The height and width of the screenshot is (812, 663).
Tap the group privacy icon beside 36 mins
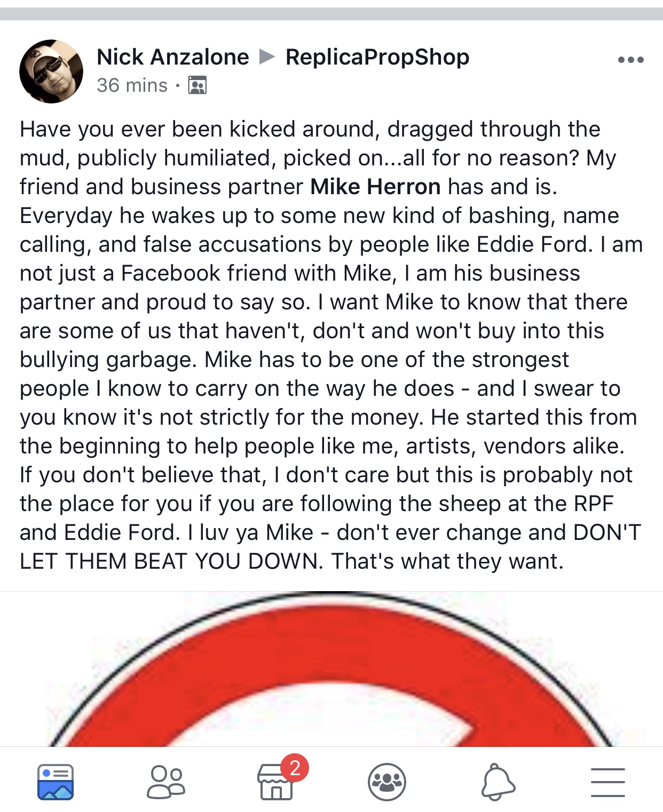[198, 85]
